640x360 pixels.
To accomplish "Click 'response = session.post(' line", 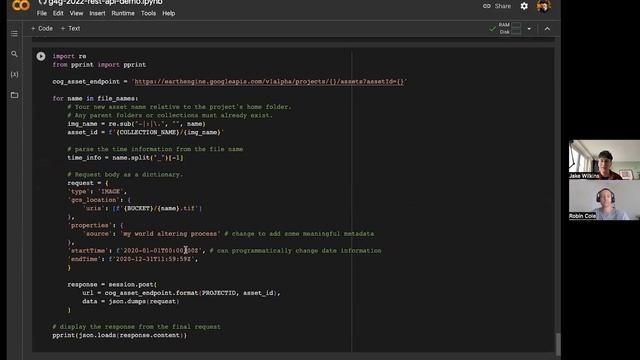I will (112, 284).
